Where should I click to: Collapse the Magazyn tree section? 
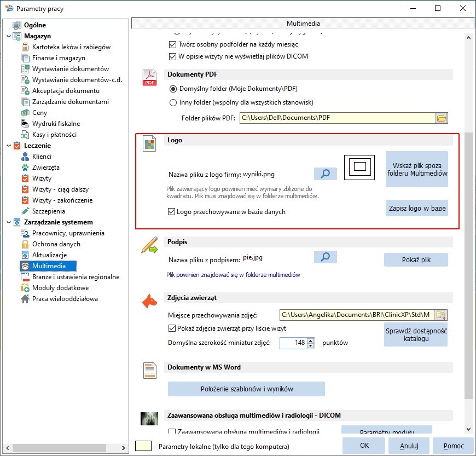[9, 36]
